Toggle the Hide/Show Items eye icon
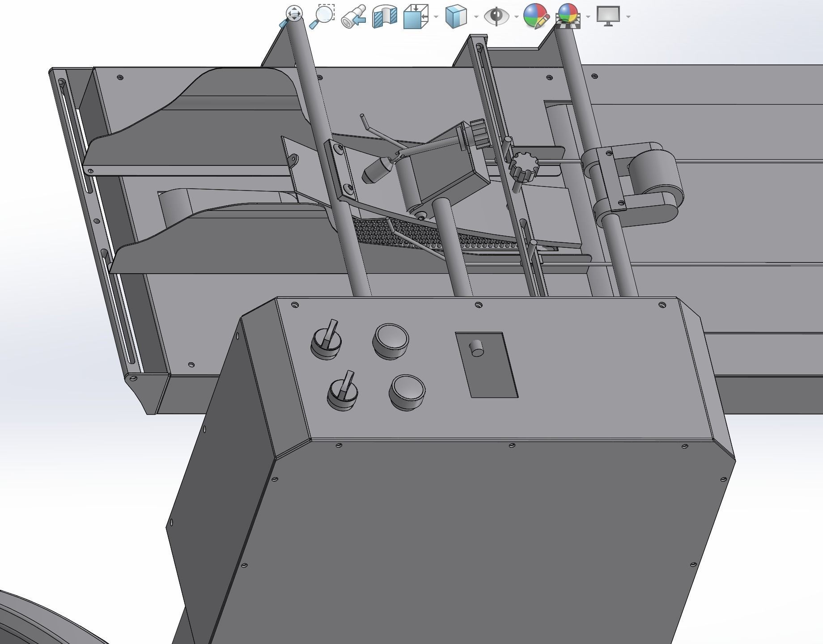The height and width of the screenshot is (644, 823). pos(496,17)
